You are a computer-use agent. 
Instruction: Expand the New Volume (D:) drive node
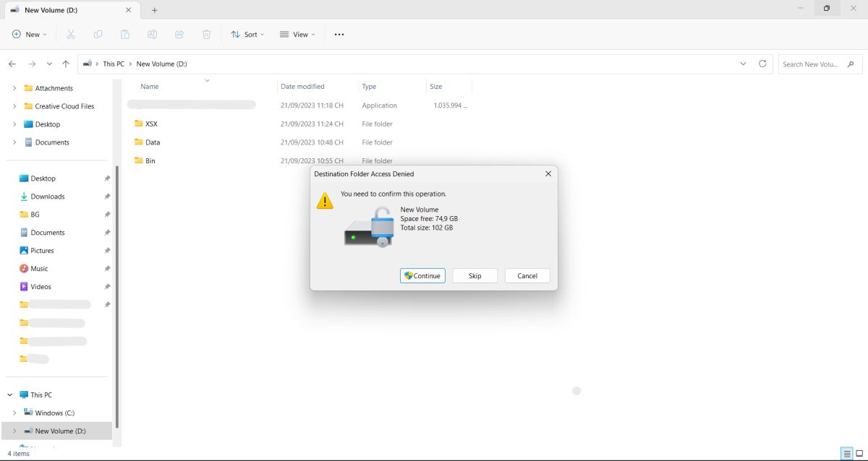click(x=14, y=431)
